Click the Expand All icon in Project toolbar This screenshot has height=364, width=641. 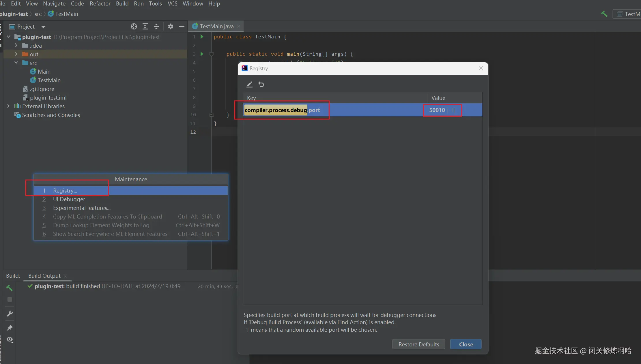coord(145,27)
